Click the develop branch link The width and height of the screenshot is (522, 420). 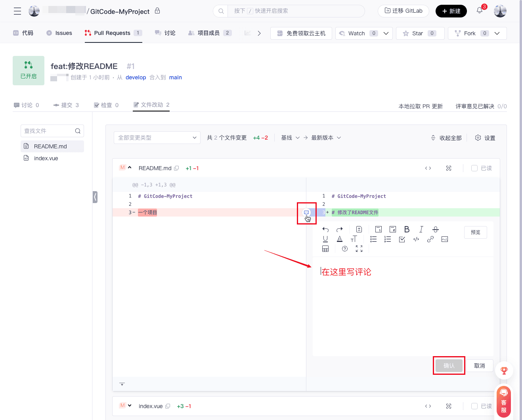click(136, 77)
